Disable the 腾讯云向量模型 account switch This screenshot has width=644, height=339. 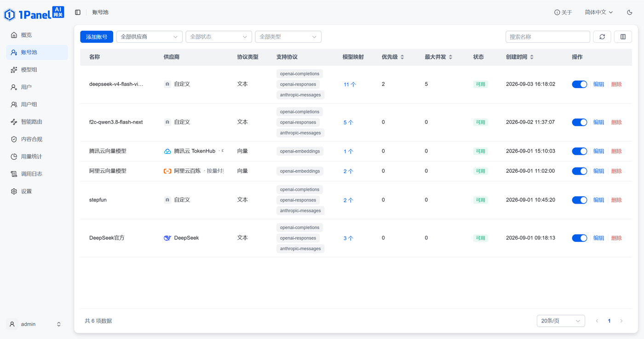pos(580,151)
